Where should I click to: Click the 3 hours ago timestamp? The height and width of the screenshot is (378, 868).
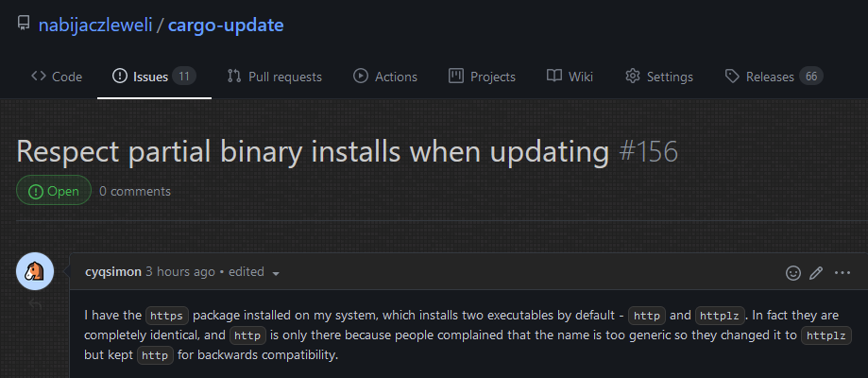click(180, 271)
